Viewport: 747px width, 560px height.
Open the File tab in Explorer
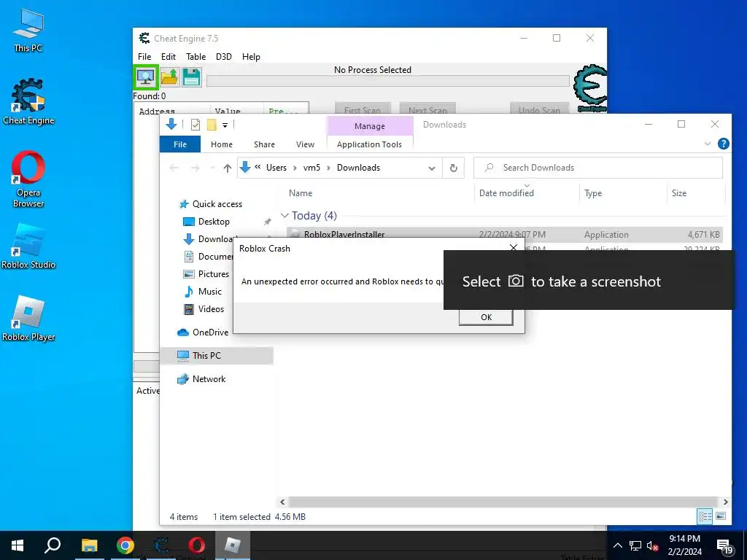coord(180,144)
